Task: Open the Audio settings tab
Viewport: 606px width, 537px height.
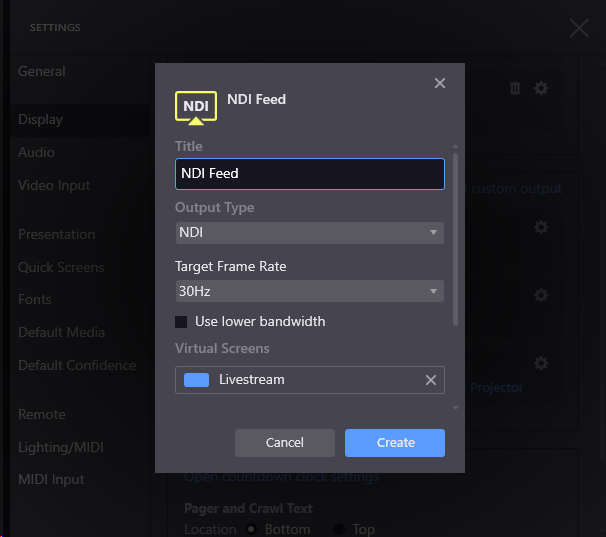Action: coord(37,152)
